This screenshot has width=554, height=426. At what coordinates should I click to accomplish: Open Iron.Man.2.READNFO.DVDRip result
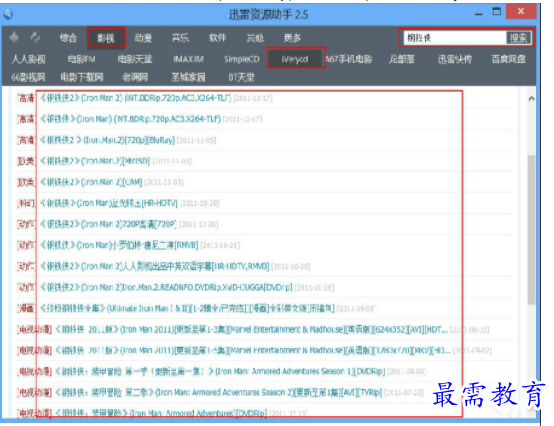[x=166, y=287]
